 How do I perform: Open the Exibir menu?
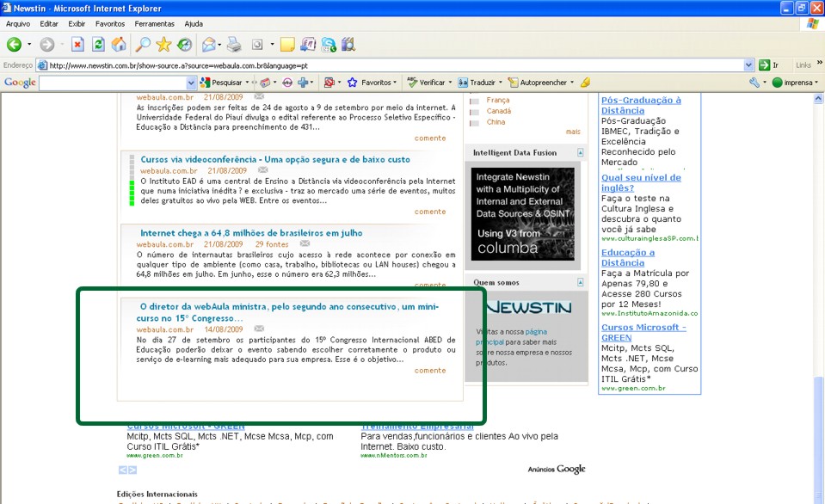[x=77, y=24]
